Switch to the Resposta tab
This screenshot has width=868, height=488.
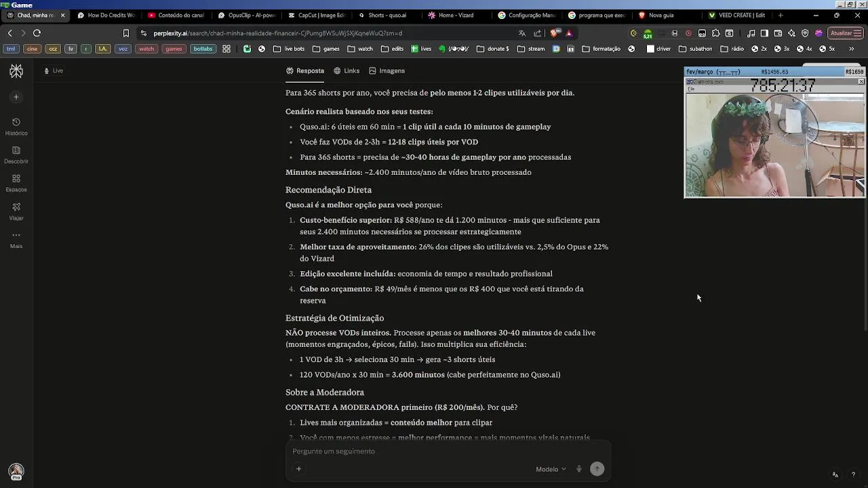pyautogui.click(x=305, y=70)
